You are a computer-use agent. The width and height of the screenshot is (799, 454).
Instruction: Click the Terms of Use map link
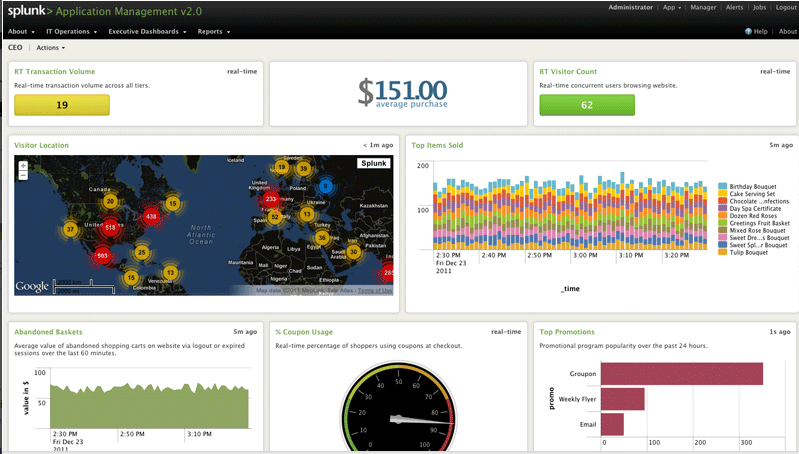click(x=375, y=290)
